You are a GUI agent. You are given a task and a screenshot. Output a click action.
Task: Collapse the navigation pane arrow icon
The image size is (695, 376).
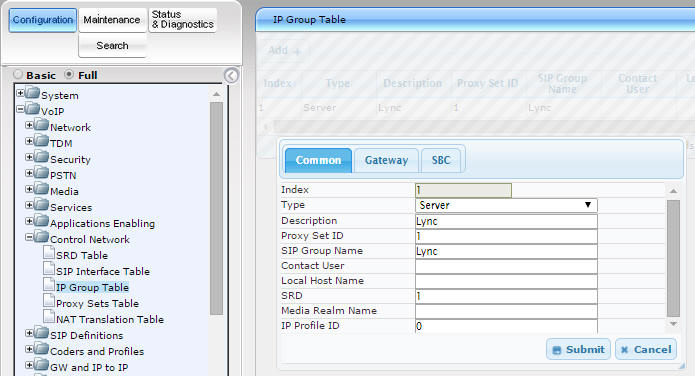pyautogui.click(x=231, y=76)
